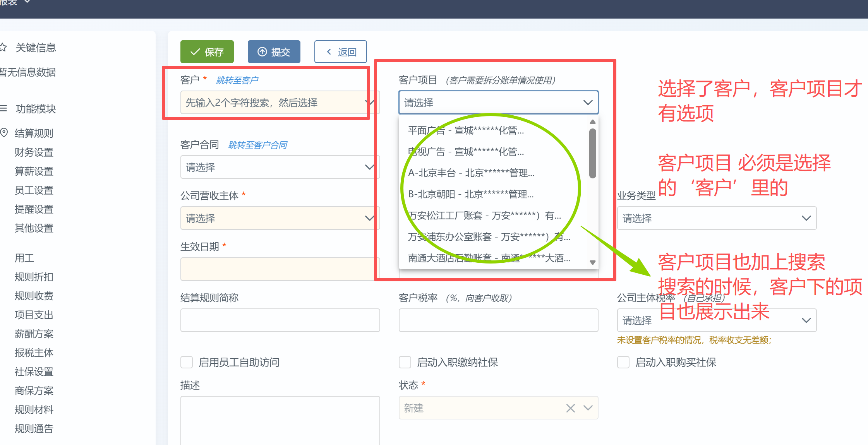Click the scroll-up arrow in the dropdown list
868x445 pixels.
(592, 122)
